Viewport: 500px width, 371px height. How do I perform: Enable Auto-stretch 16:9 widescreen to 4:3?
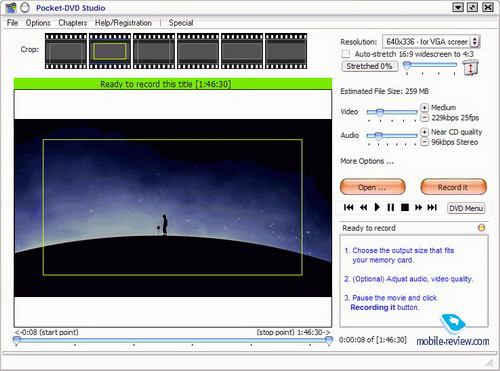click(346, 54)
